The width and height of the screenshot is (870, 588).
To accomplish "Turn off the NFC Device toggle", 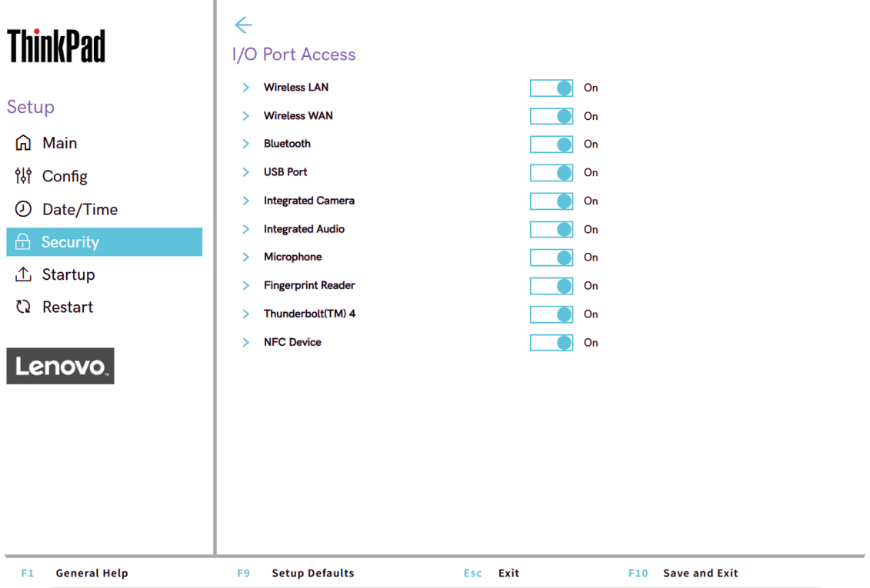I will point(552,343).
